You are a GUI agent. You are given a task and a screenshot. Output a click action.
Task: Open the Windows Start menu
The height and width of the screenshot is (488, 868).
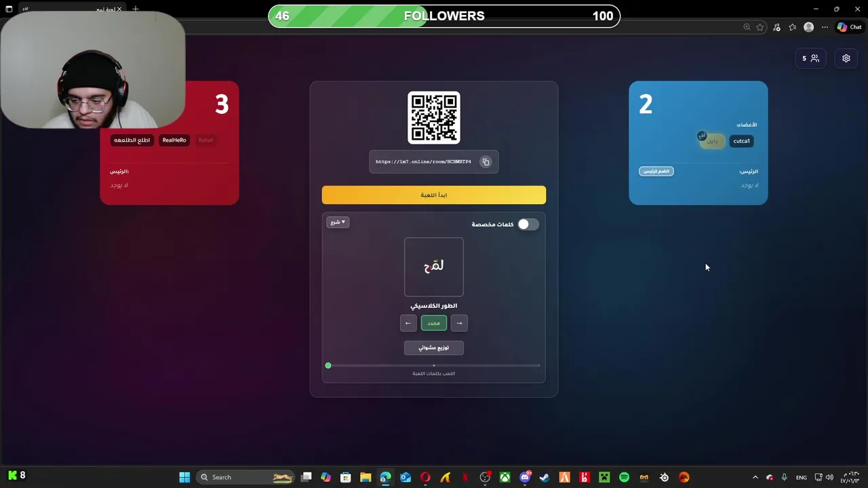(184, 477)
